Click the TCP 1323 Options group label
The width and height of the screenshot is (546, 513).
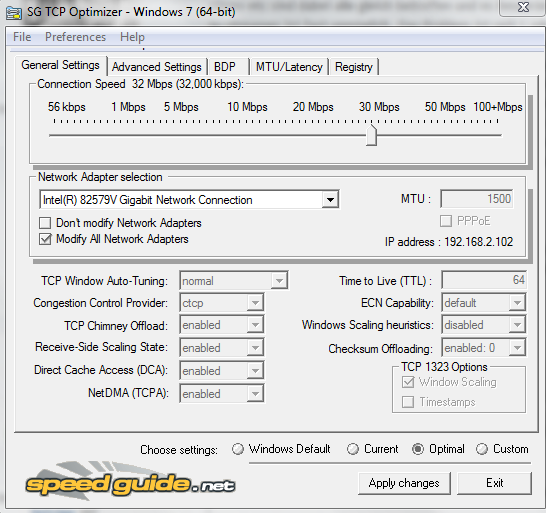point(444,367)
